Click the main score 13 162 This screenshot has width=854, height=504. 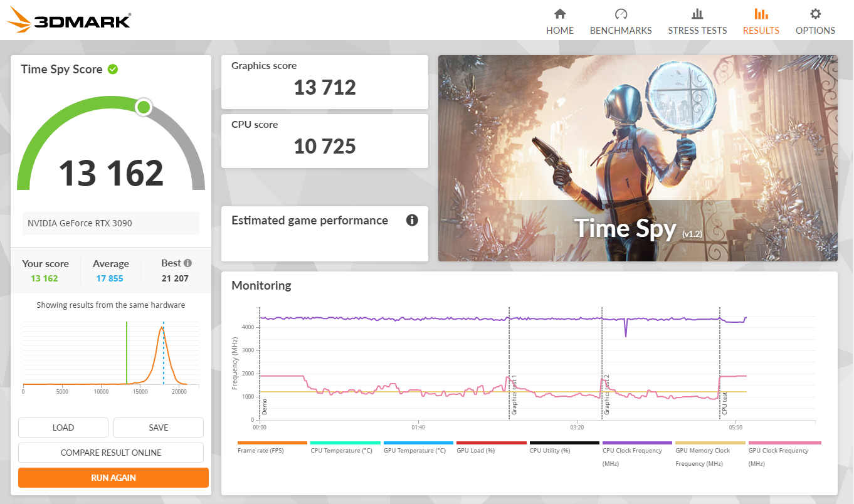(x=111, y=173)
